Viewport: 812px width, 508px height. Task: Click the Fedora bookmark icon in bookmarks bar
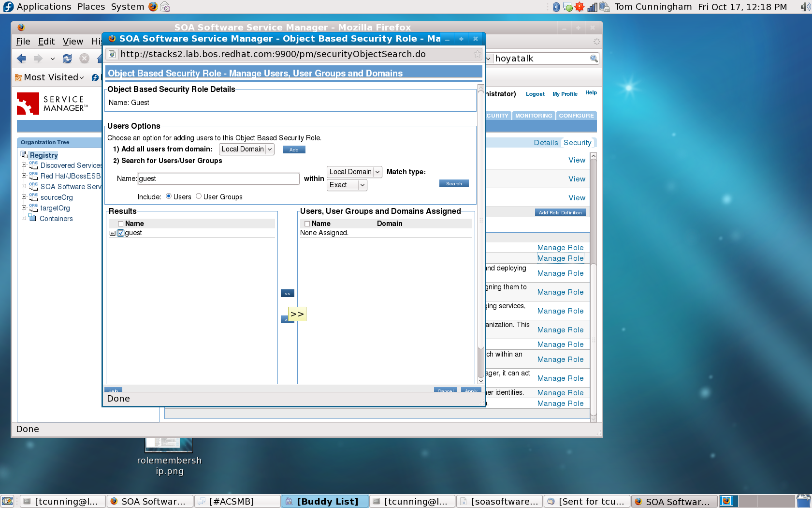coord(95,77)
